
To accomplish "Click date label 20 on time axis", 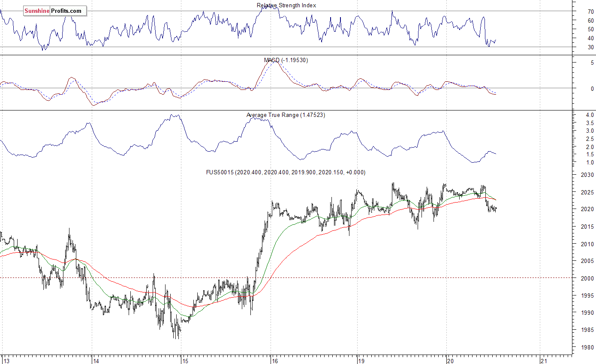I will point(451,361).
